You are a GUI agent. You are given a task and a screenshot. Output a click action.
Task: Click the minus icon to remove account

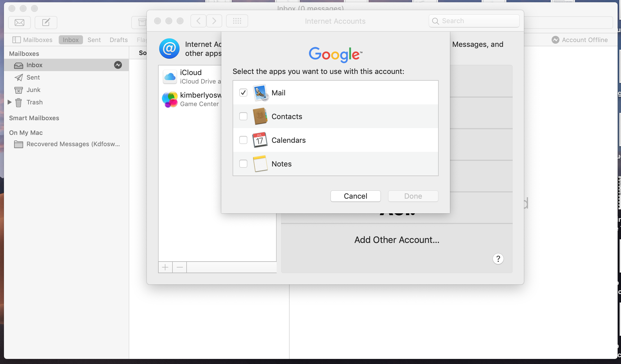(x=180, y=267)
